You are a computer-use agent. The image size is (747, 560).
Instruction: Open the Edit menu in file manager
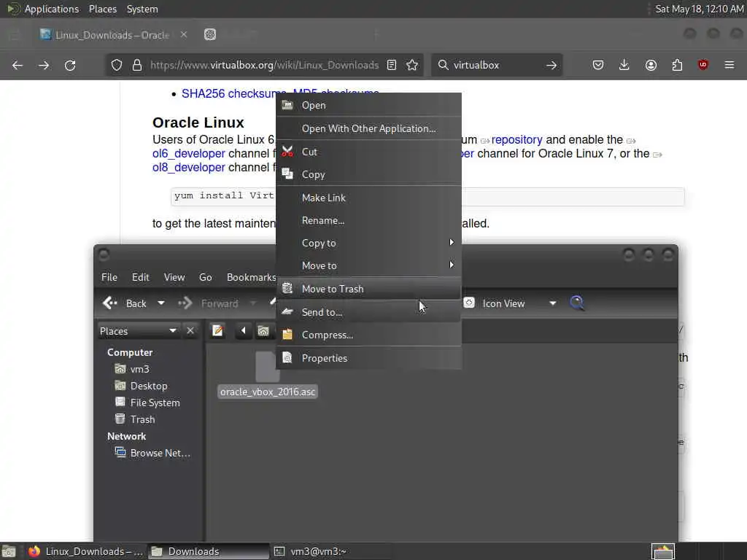coord(141,277)
